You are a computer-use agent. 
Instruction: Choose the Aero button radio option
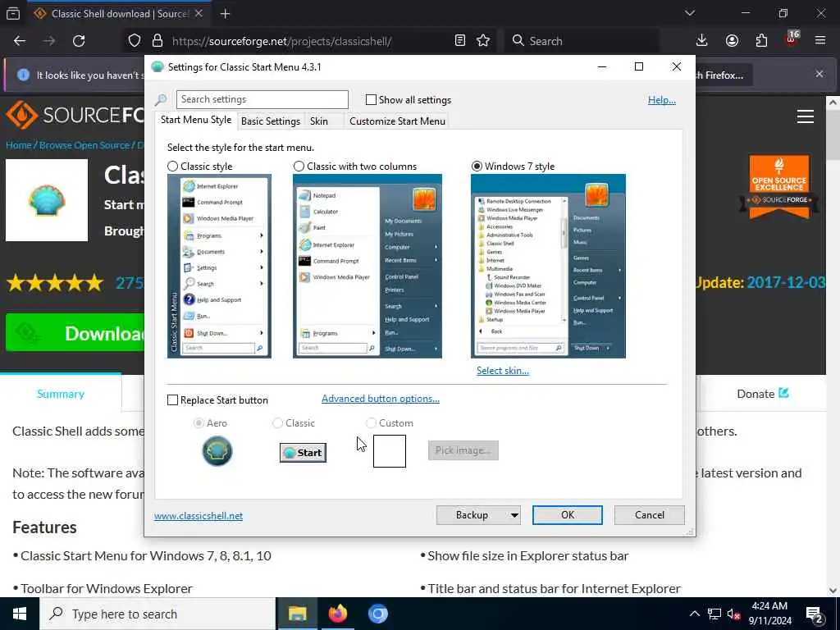[x=199, y=423]
